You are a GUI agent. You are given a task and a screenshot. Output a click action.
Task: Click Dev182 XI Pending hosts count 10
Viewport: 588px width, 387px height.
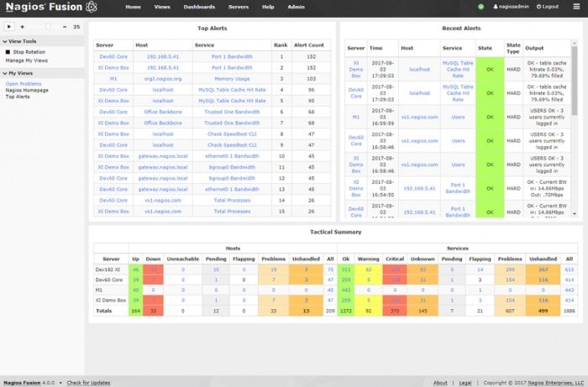pyautogui.click(x=216, y=269)
